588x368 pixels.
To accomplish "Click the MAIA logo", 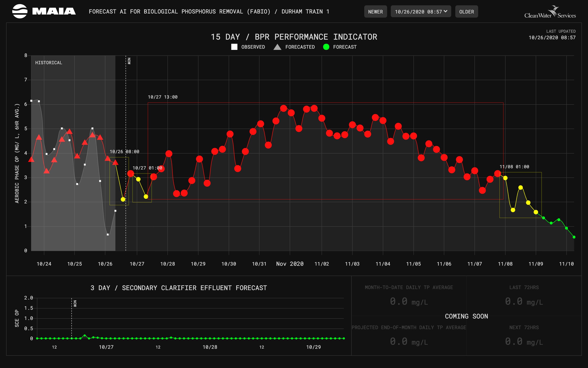I will tap(44, 11).
